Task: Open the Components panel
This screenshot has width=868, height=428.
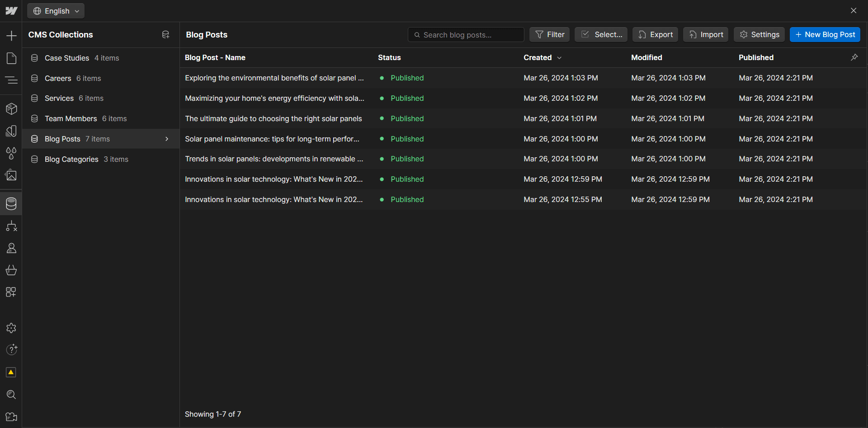Action: click(11, 108)
